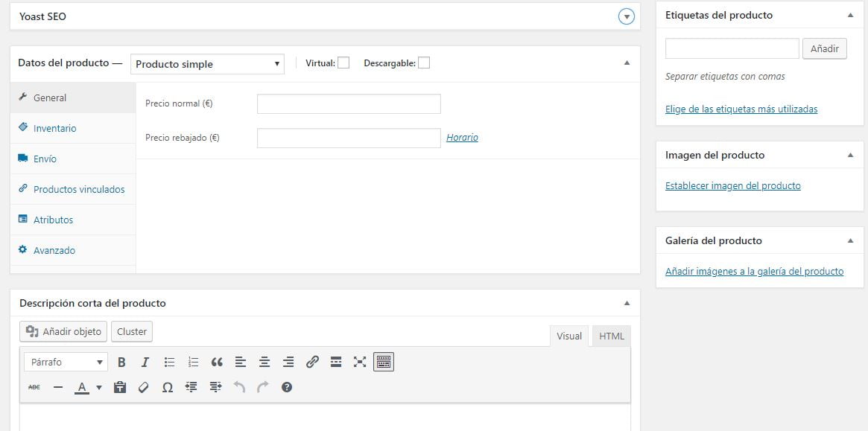Insert the Read More tag
The width and height of the screenshot is (868, 431).
coord(336,362)
